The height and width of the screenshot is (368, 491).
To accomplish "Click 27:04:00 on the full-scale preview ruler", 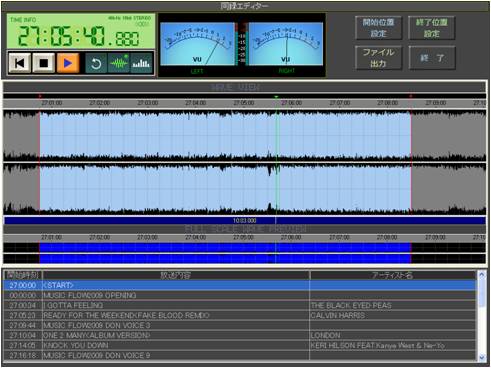I will point(195,237).
